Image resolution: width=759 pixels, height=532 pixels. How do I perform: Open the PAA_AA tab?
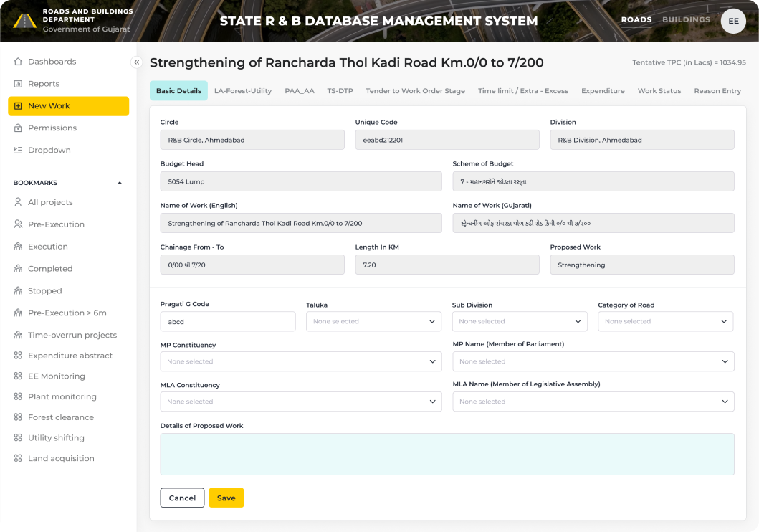pyautogui.click(x=300, y=90)
